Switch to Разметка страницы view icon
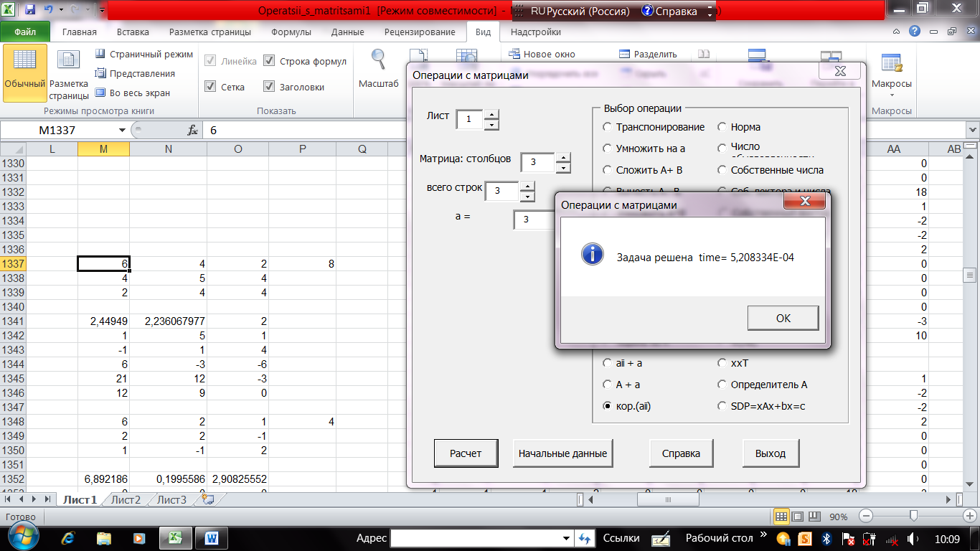 pyautogui.click(x=69, y=74)
